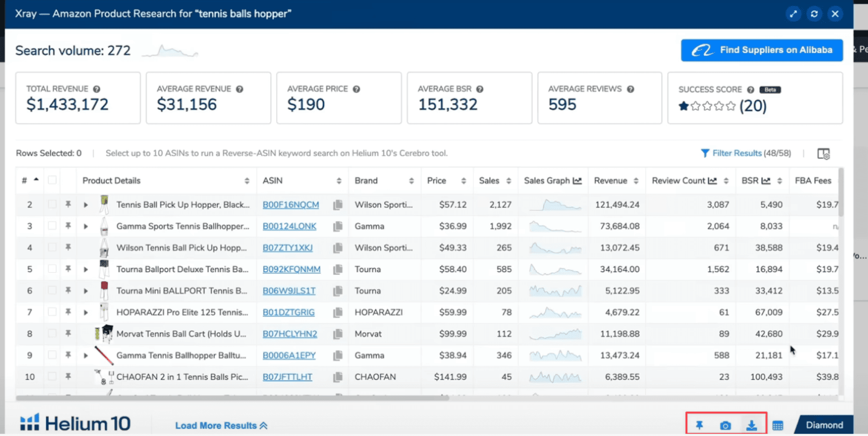This screenshot has height=436, width=868.
Task: Download results with the export icon
Action: coord(752,425)
